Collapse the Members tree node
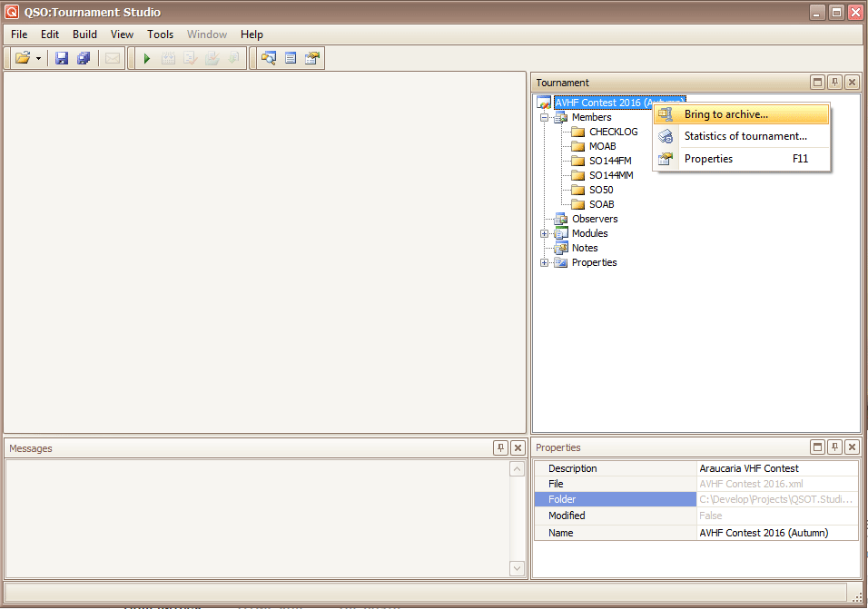Screen dimensions: 868x609 [x=544, y=117]
